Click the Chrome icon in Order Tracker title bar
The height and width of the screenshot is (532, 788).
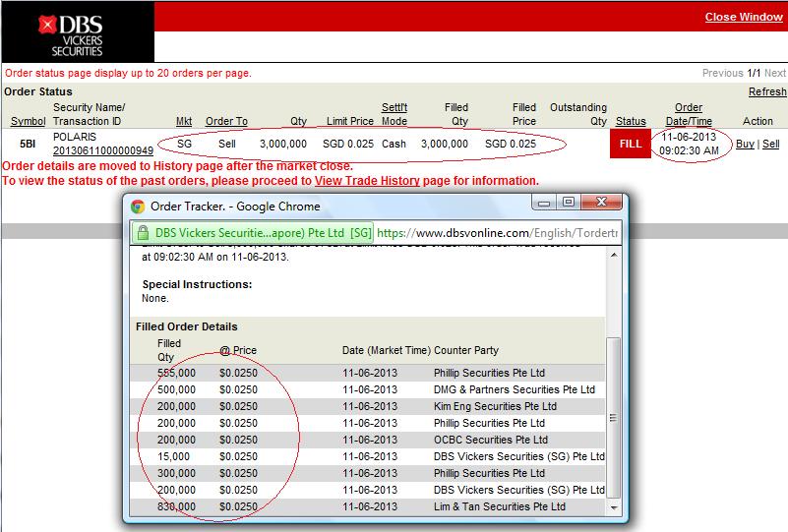[138, 207]
